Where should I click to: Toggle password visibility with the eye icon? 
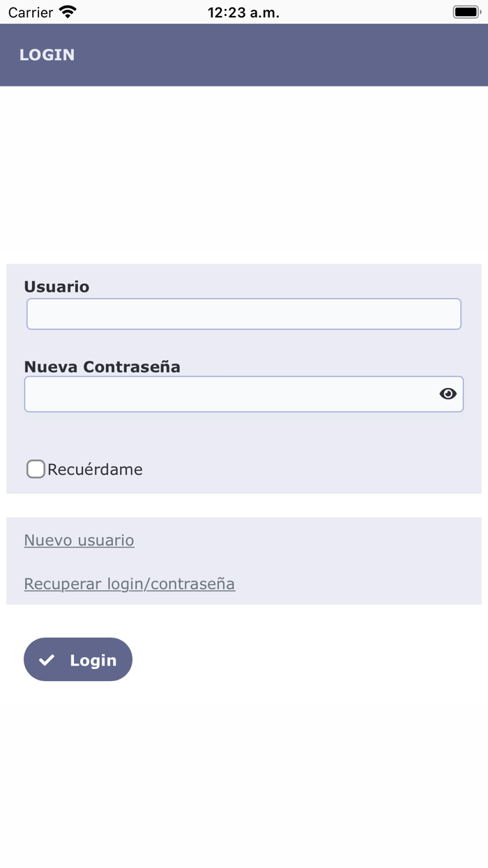click(x=449, y=394)
